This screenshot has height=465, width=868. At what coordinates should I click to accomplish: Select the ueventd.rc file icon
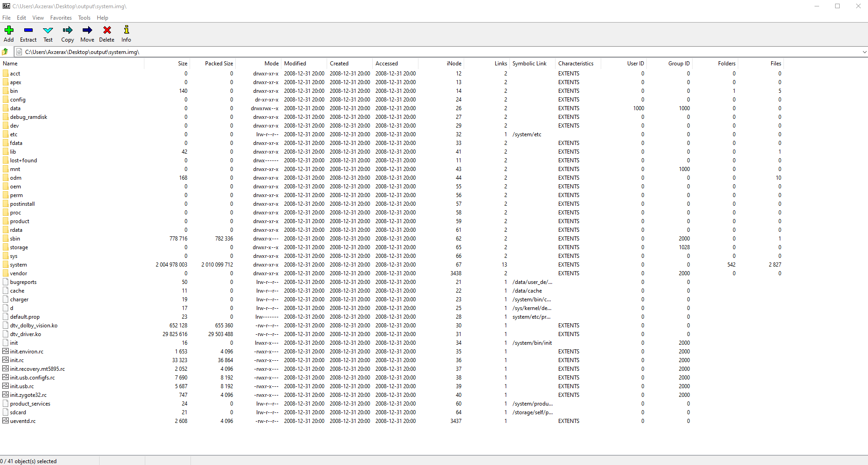(5, 421)
